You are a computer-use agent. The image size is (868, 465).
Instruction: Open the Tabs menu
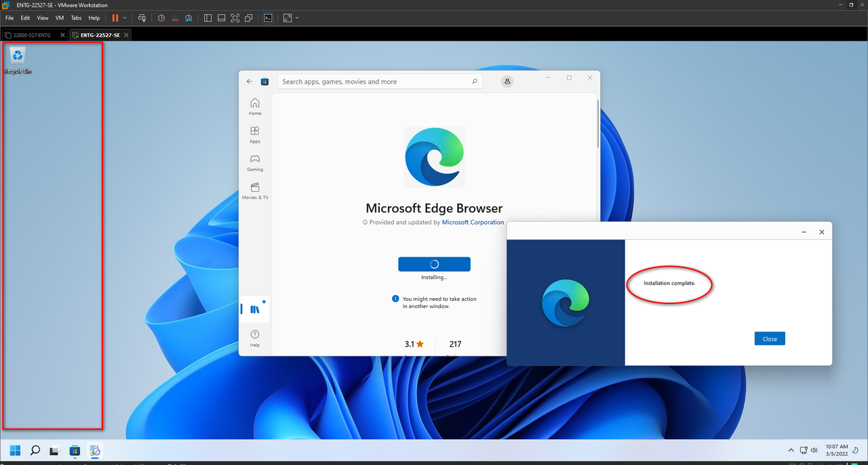tap(77, 18)
